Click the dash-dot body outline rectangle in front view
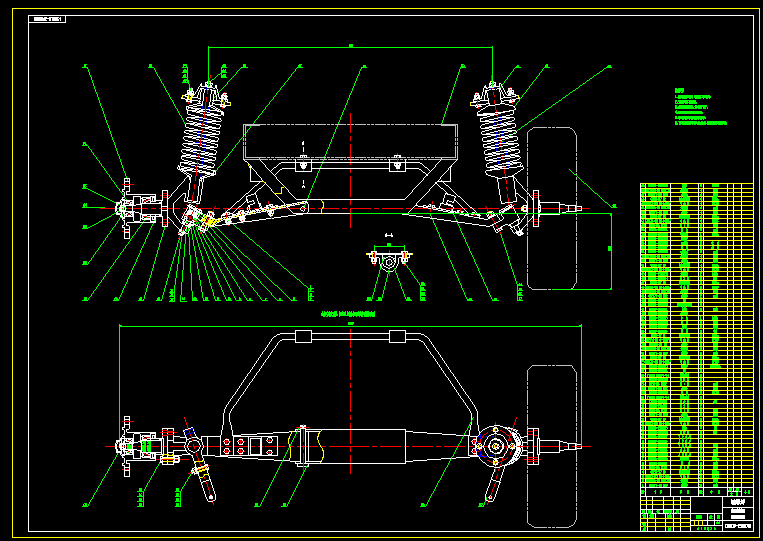The width and height of the screenshot is (763, 541). coord(350,142)
